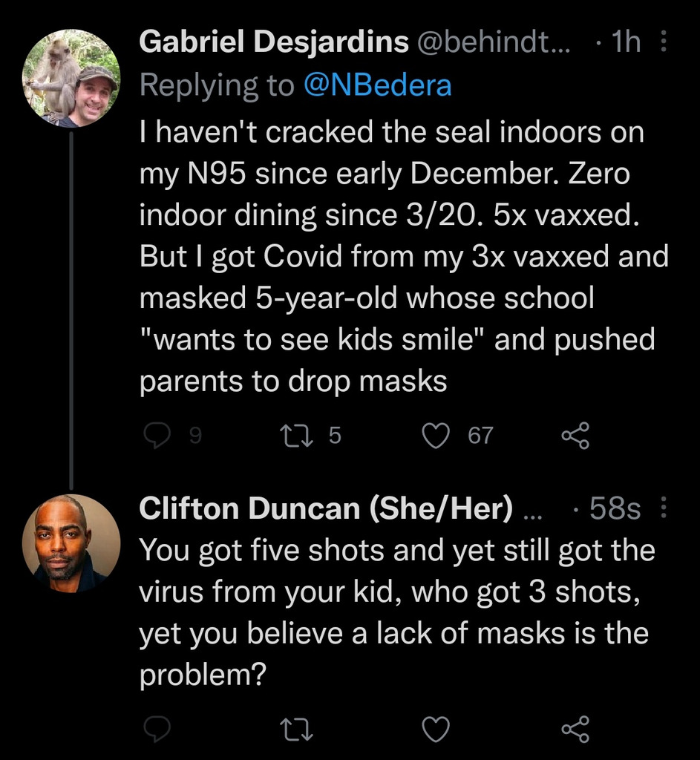Open Gabriel Desjardins' profile picture
700x760 pixels.
tap(71, 79)
